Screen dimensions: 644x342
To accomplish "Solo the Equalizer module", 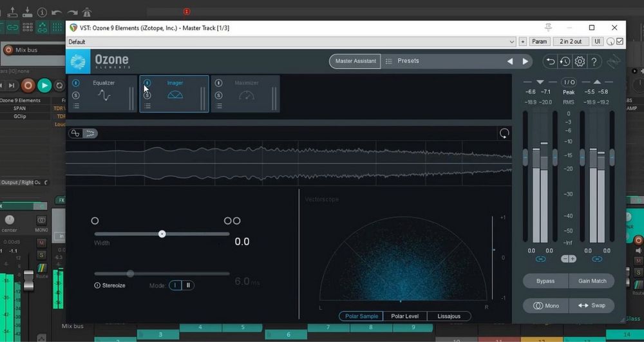I will pos(75,95).
